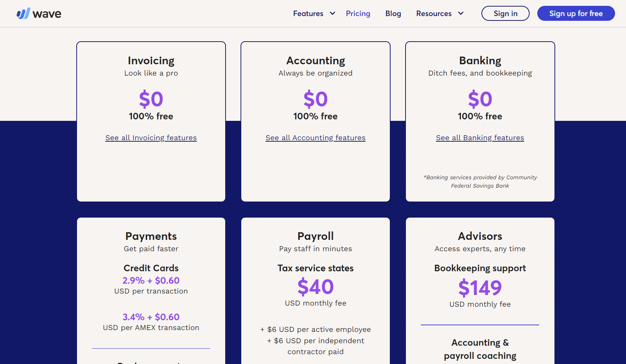
Task: Click Accounting & payroll coaching heading
Action: point(480,349)
